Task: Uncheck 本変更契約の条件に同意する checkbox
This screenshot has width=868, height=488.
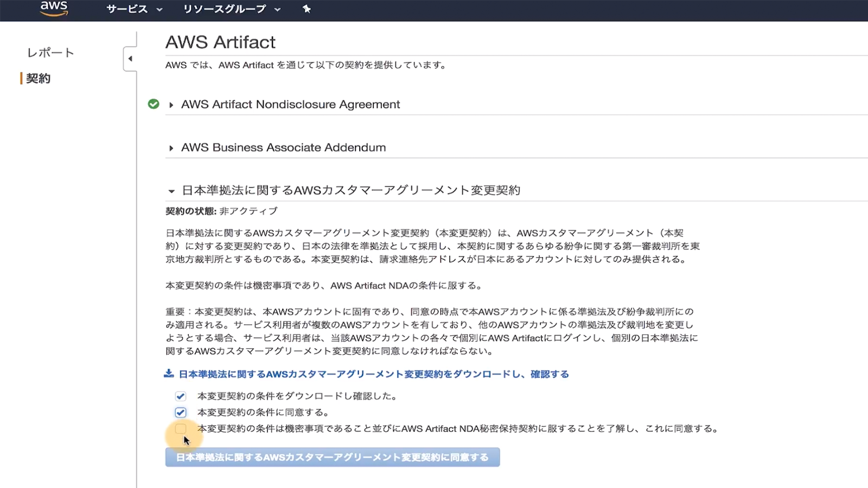Action: pyautogui.click(x=181, y=413)
